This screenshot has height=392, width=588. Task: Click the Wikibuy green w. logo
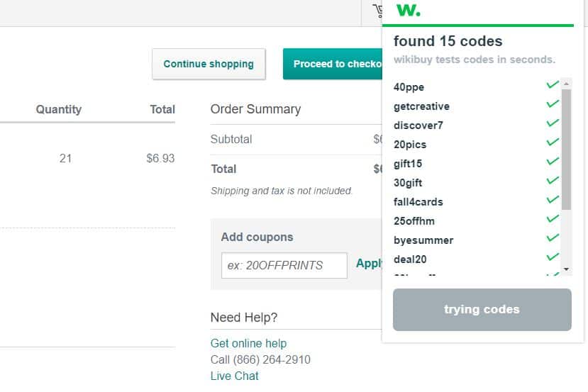coord(409,10)
